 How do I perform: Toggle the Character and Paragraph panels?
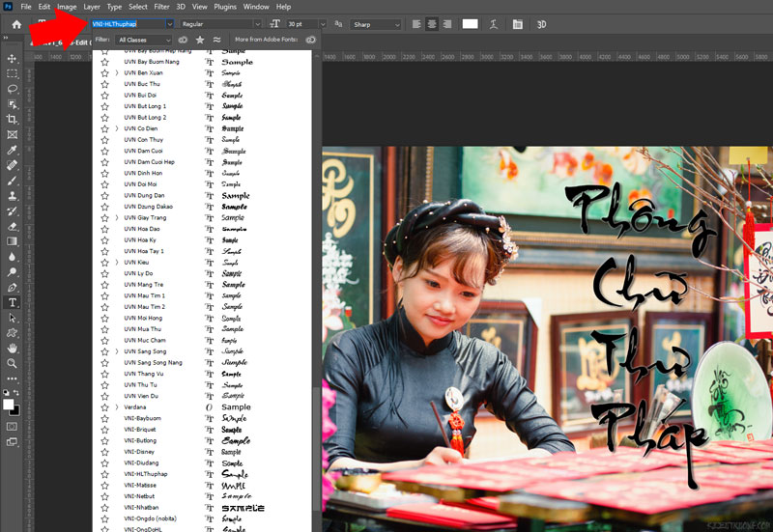517,24
